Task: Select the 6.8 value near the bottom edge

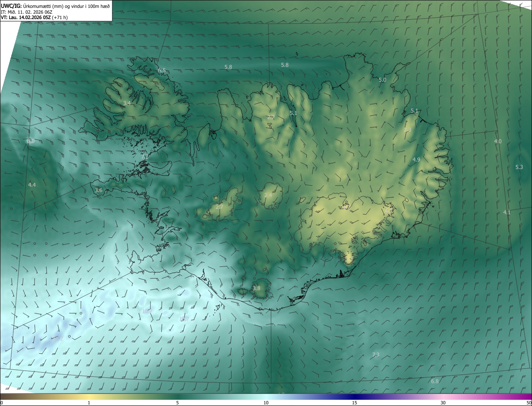Action: click(435, 381)
